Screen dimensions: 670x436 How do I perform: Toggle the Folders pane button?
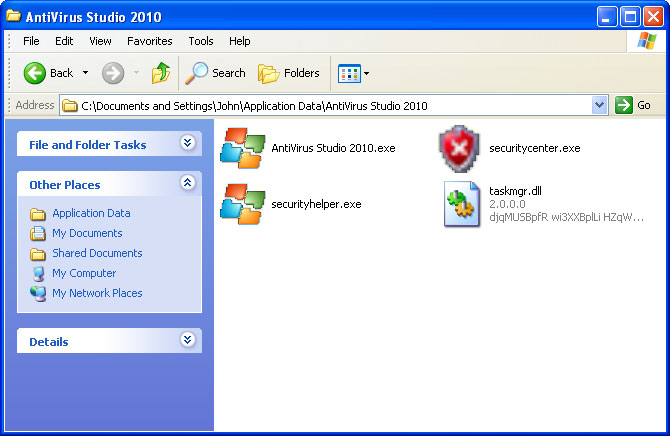[289, 73]
